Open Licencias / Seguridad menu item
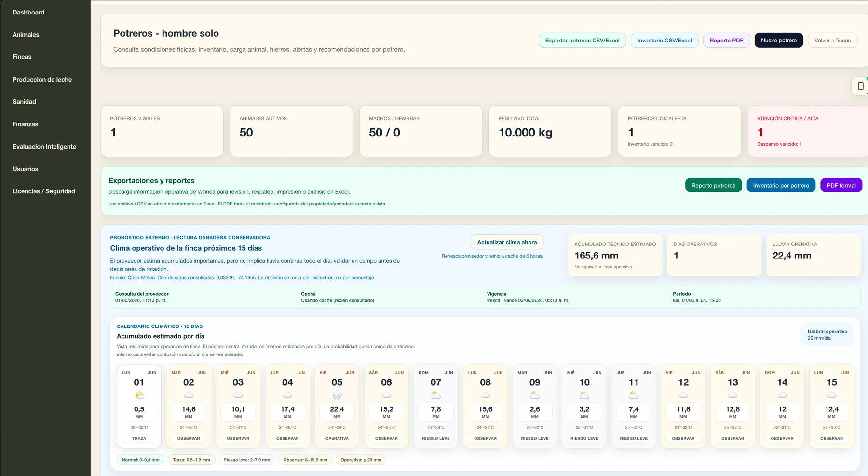This screenshot has width=868, height=476. (x=44, y=191)
